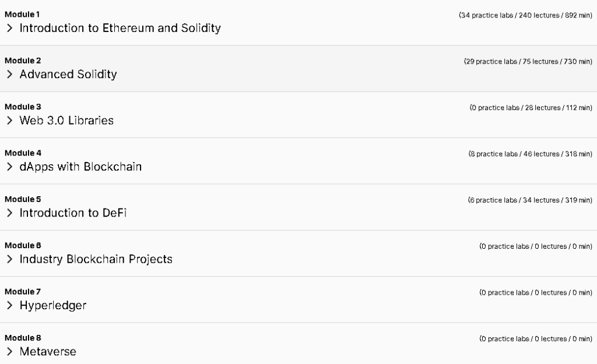Screen dimensions: 597x364
Task: Open the Advanced Solidity module title
Action: pyautogui.click(x=68, y=74)
